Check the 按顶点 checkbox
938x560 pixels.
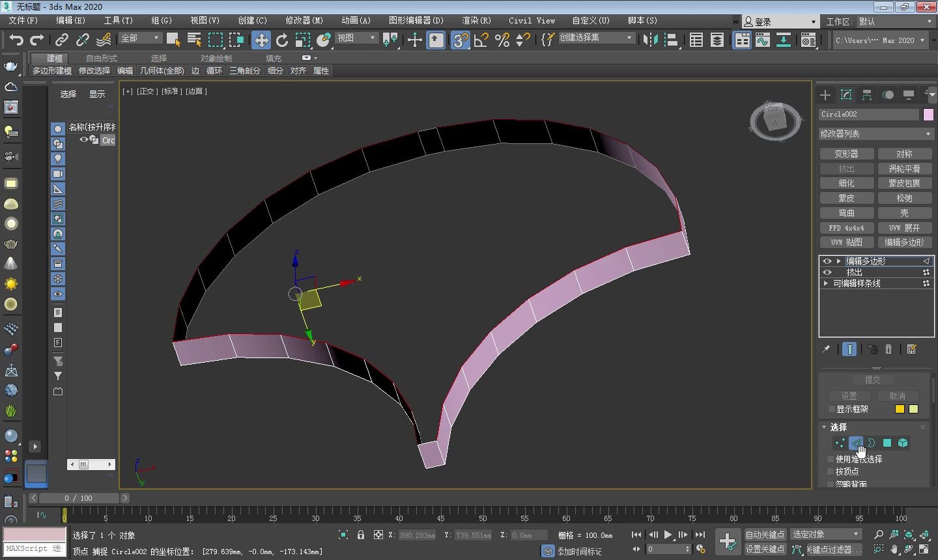coord(831,471)
